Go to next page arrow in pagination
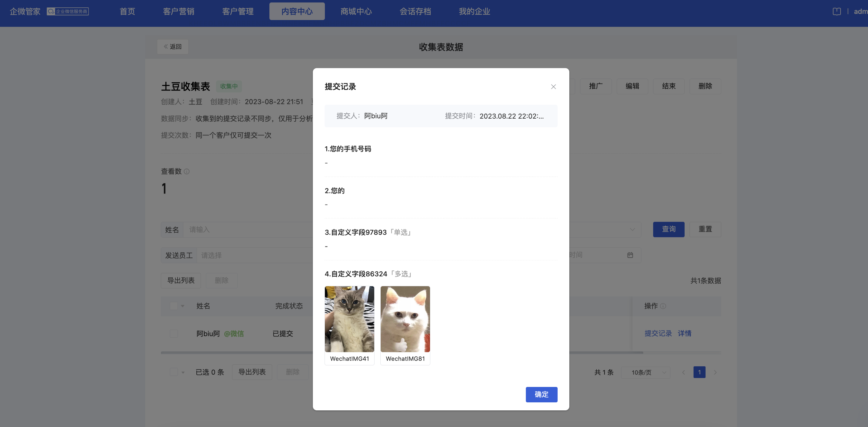Image resolution: width=868 pixels, height=427 pixels. click(715, 372)
